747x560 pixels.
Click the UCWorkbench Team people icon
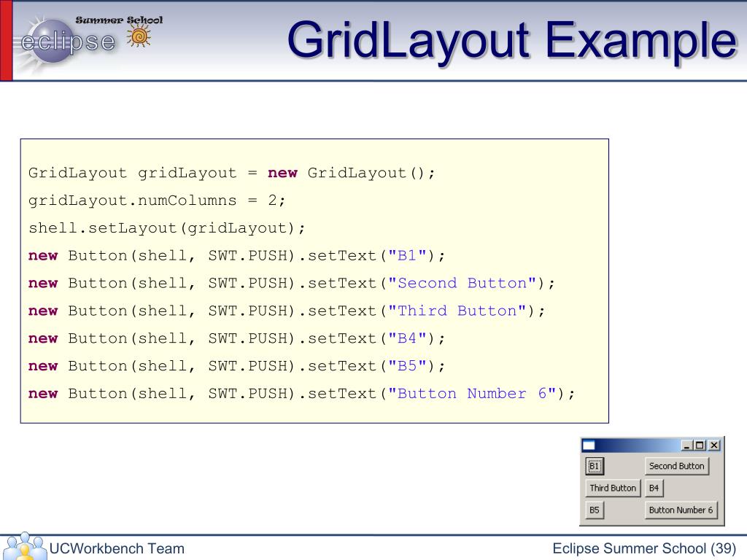(24, 547)
